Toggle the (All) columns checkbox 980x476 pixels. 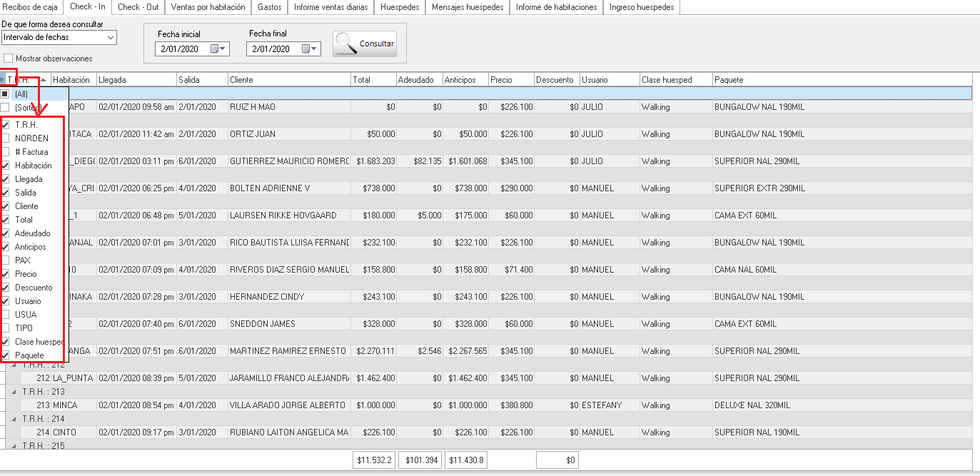(x=6, y=93)
